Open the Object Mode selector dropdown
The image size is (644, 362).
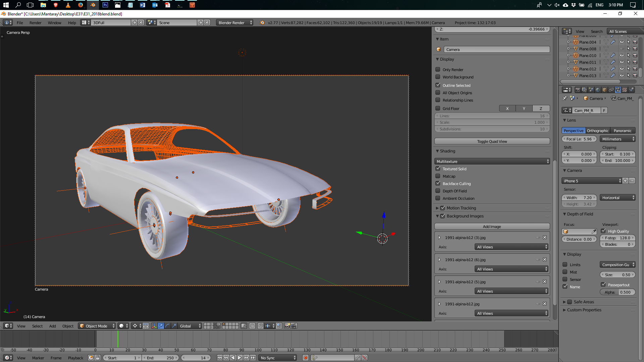point(97,326)
